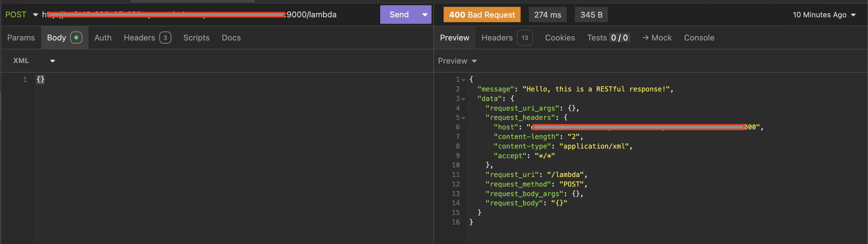Click the "application/xml" content-type value
The width and height of the screenshot is (868, 244).
coord(595,146)
